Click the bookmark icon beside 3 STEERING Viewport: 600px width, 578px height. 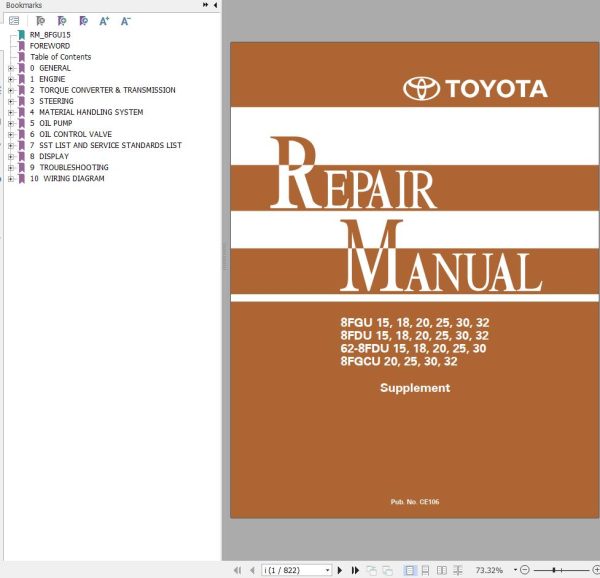coord(22,101)
